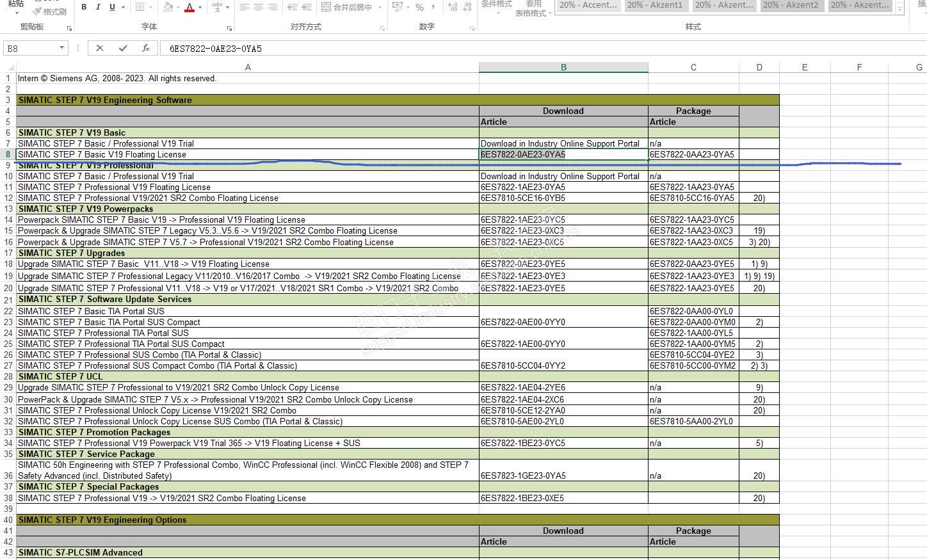
Task: Open the merge and center dropdown arrow
Action: click(x=380, y=7)
